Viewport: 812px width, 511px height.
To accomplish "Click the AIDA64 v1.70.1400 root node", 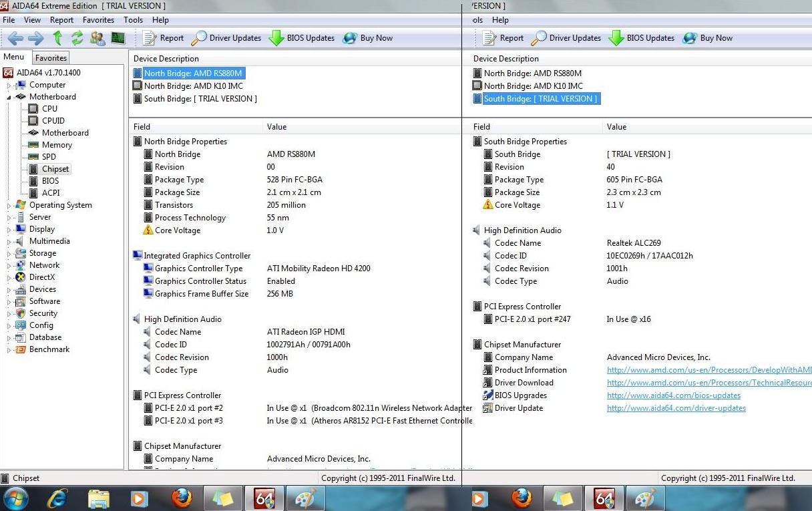I will point(48,73).
